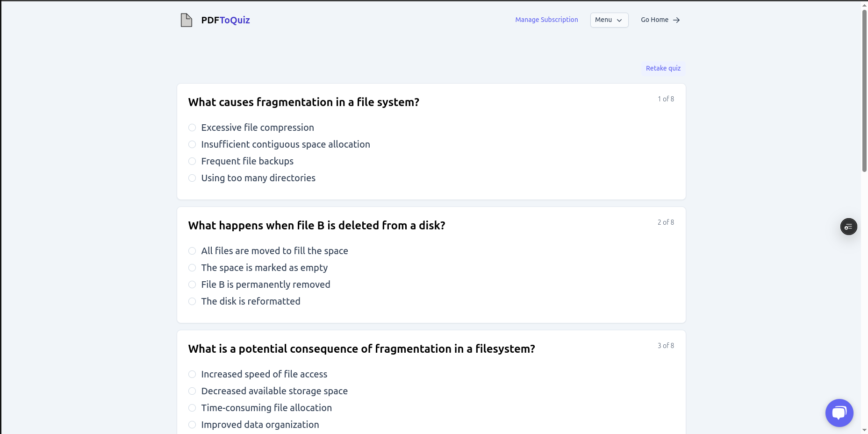Choose "File B is permanently removed"
The image size is (868, 434).
pos(192,285)
